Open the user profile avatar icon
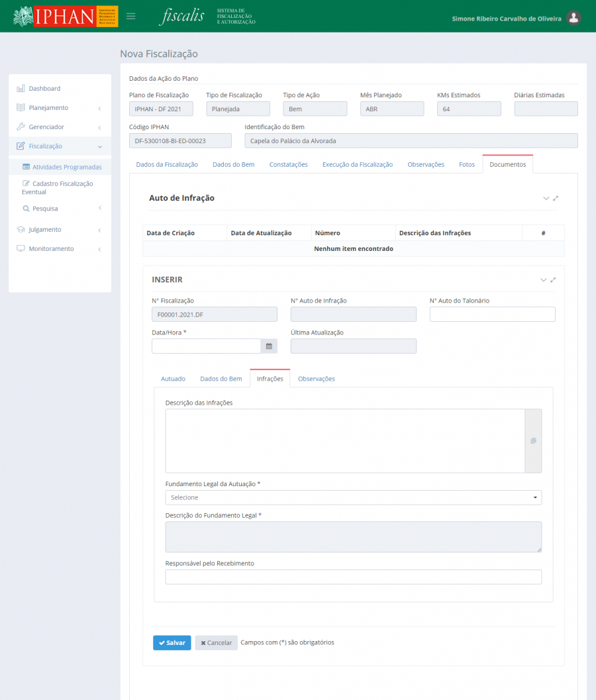Viewport: 596px width, 700px height. point(574,18)
